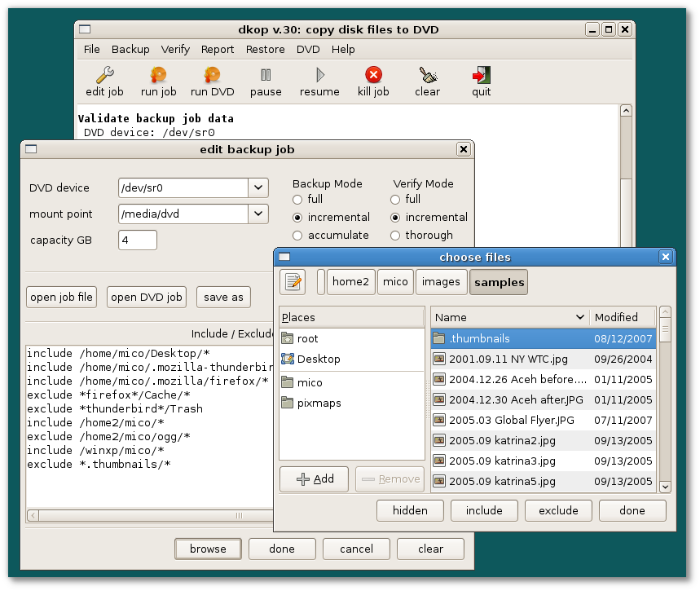700x591 pixels.
Task: Click the Desktop icon in Places
Action: point(288,359)
